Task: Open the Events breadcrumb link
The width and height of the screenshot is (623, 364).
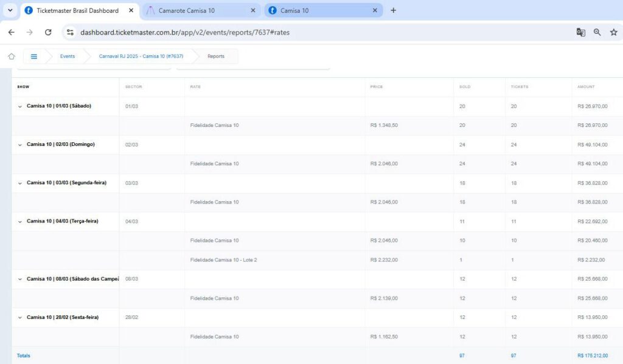Action: [x=67, y=57]
